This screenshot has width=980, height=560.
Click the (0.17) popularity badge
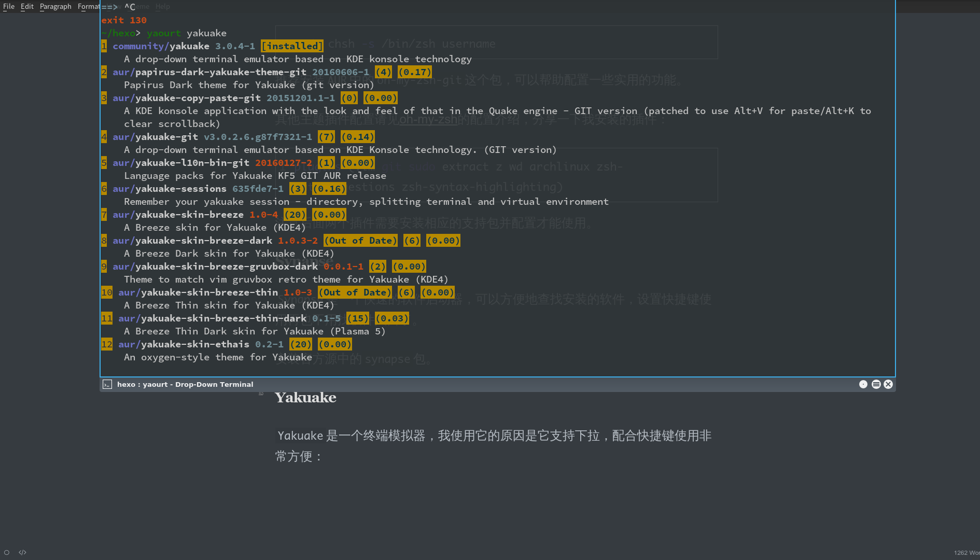pos(415,72)
